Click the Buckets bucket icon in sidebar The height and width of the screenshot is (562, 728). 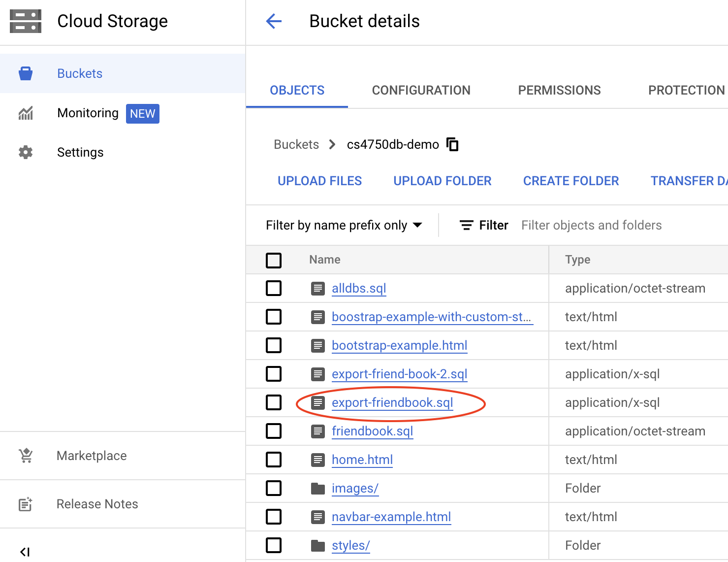point(26,73)
